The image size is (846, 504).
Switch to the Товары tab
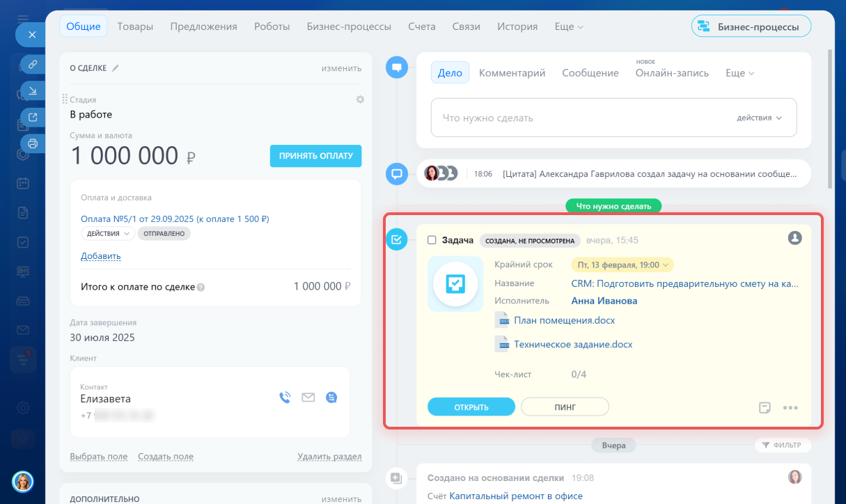[x=135, y=26]
